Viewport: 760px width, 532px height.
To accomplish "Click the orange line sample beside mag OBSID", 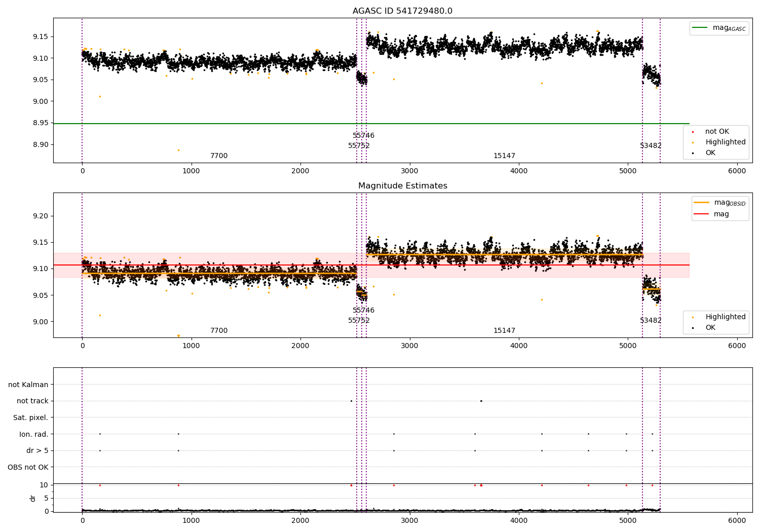I will 702,203.
